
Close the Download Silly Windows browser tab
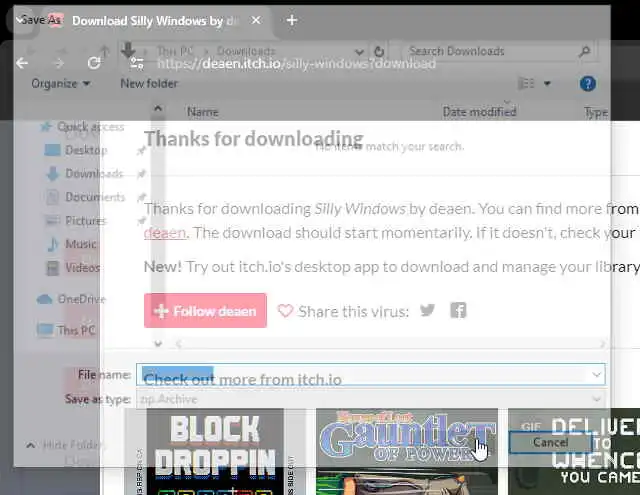[x=256, y=20]
